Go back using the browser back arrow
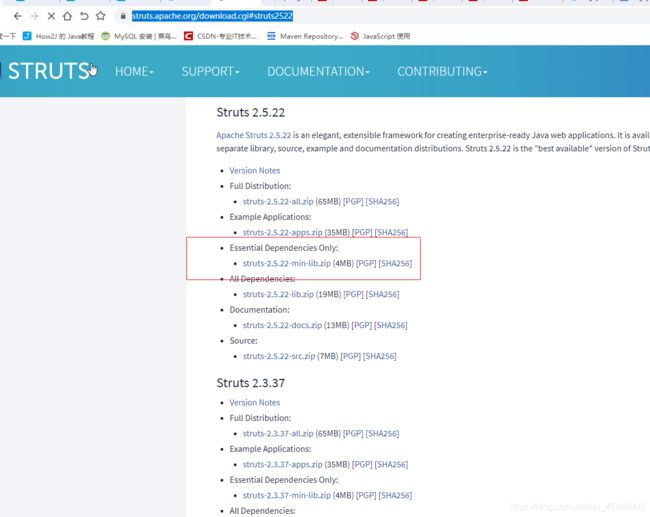This screenshot has width=650, height=517. (17, 16)
